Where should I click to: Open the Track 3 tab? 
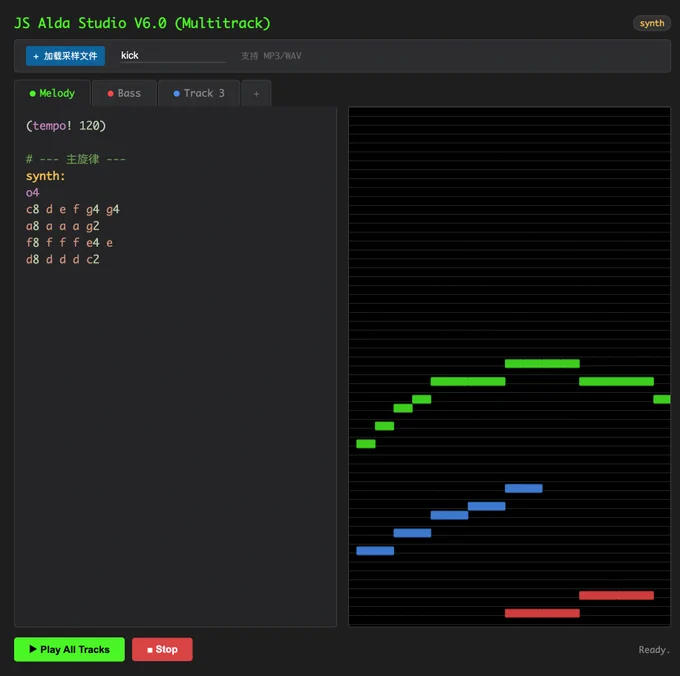pos(199,93)
